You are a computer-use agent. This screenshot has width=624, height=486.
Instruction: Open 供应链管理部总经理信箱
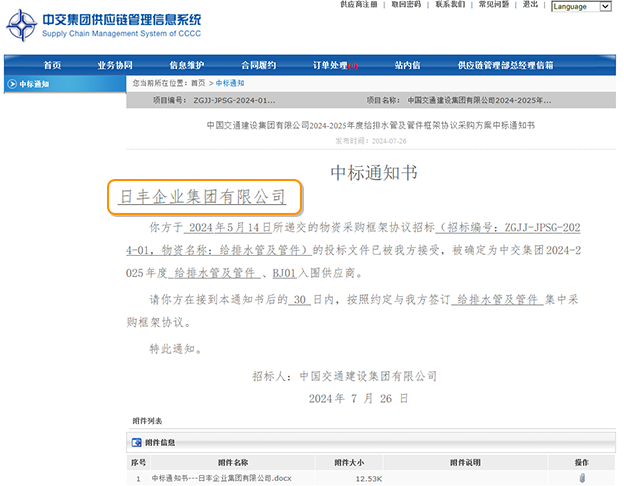[505, 65]
